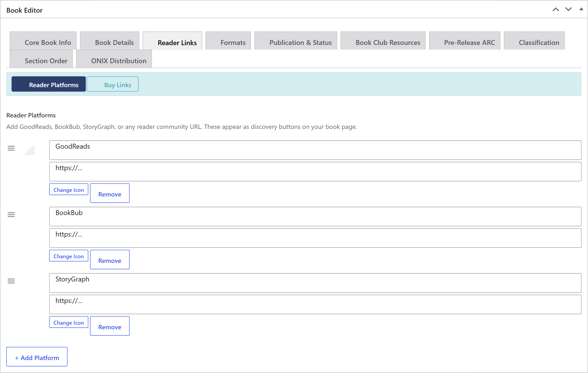This screenshot has height=373, width=588.
Task: Open the Section Order tab
Action: (x=41, y=59)
